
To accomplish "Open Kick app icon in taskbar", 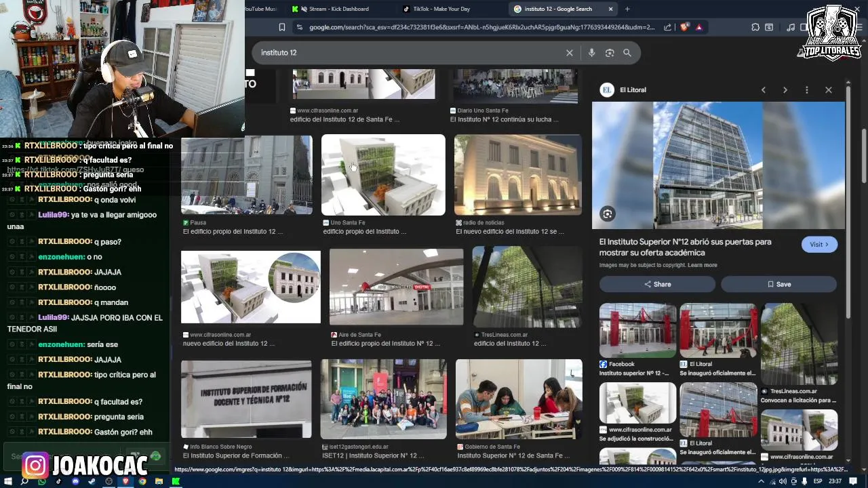I will 175,481.
